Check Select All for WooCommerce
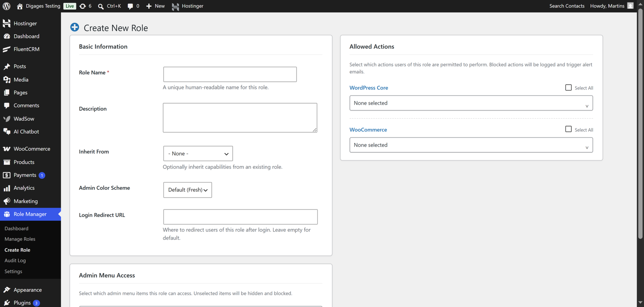 pos(568,129)
